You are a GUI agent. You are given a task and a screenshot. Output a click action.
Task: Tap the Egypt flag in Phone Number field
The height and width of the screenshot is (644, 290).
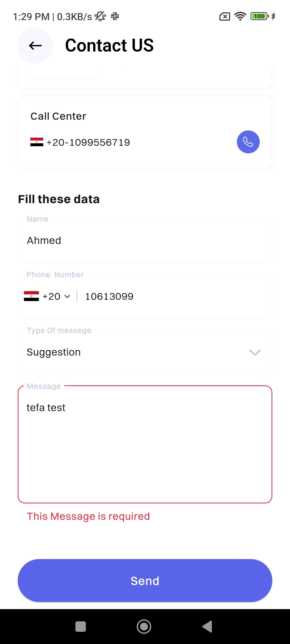click(x=31, y=296)
